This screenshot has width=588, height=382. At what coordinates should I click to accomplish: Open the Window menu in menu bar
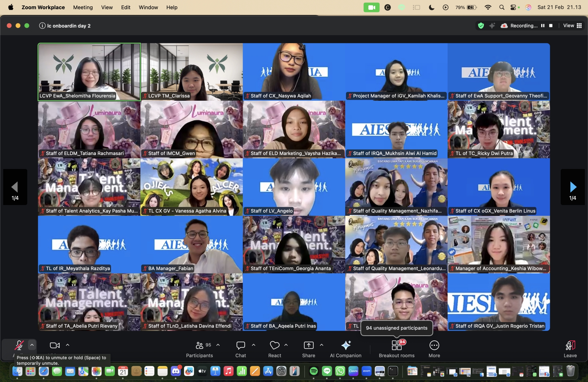click(148, 7)
